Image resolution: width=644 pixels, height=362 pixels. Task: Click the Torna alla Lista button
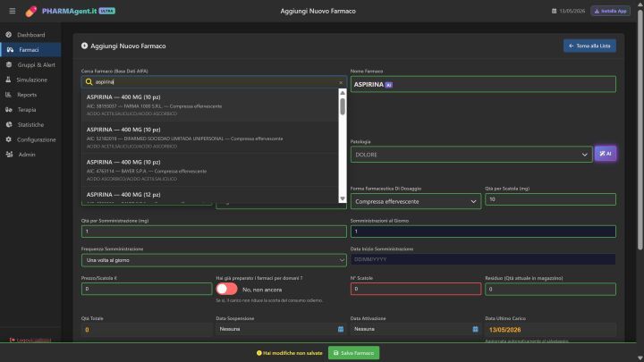click(x=589, y=46)
